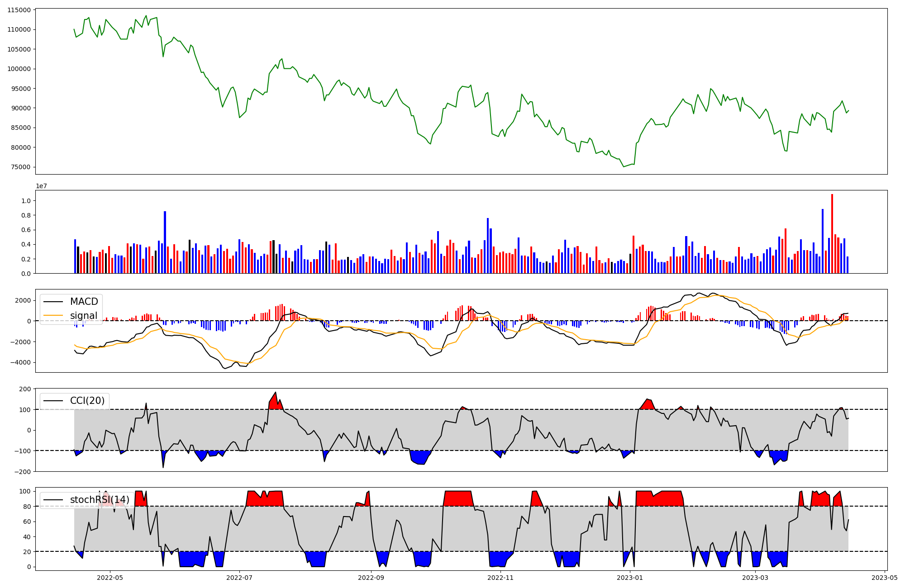The height and width of the screenshot is (588, 905).
Task: Click the 2023-05 date tick label
Action: click(x=885, y=578)
